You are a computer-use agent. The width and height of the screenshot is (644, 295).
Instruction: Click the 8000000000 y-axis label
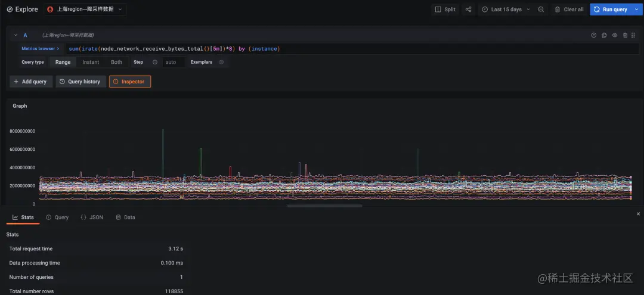pyautogui.click(x=22, y=131)
